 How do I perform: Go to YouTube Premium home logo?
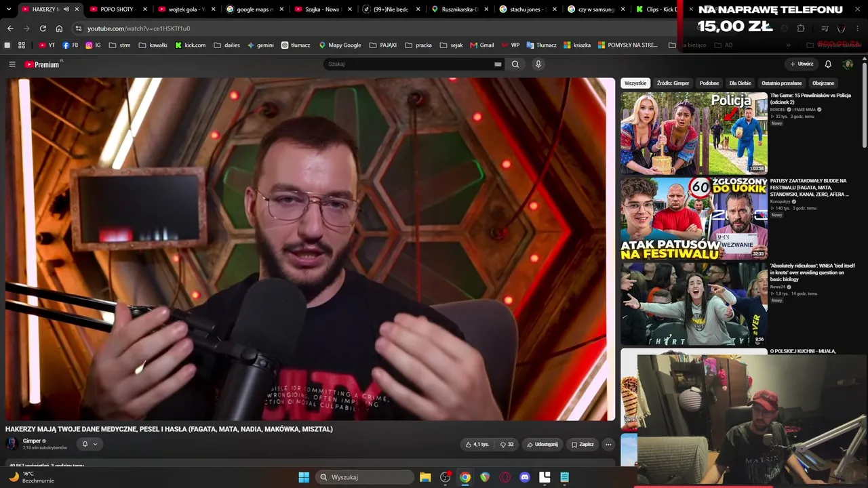tap(43, 64)
